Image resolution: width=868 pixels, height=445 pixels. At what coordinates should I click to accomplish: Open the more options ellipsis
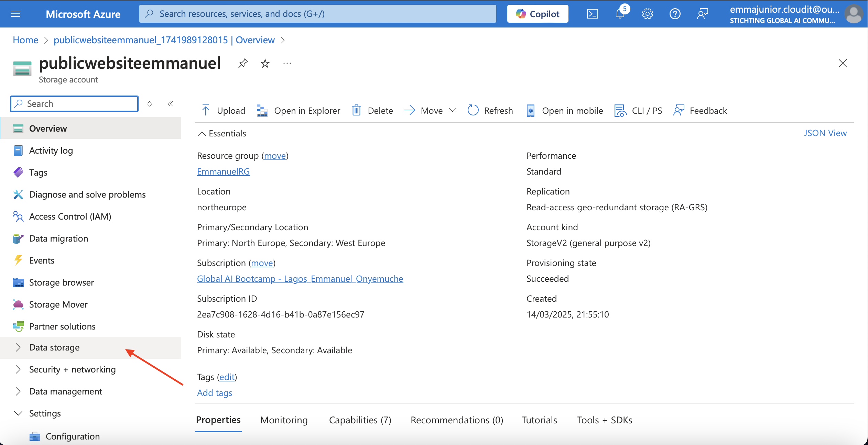[x=287, y=63]
